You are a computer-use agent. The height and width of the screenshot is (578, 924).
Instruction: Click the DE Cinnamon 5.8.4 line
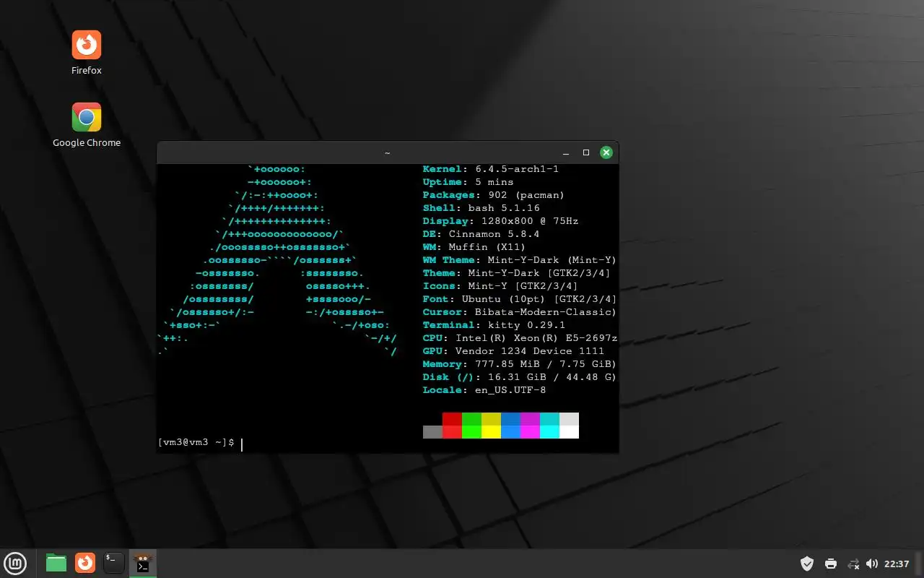coord(481,234)
